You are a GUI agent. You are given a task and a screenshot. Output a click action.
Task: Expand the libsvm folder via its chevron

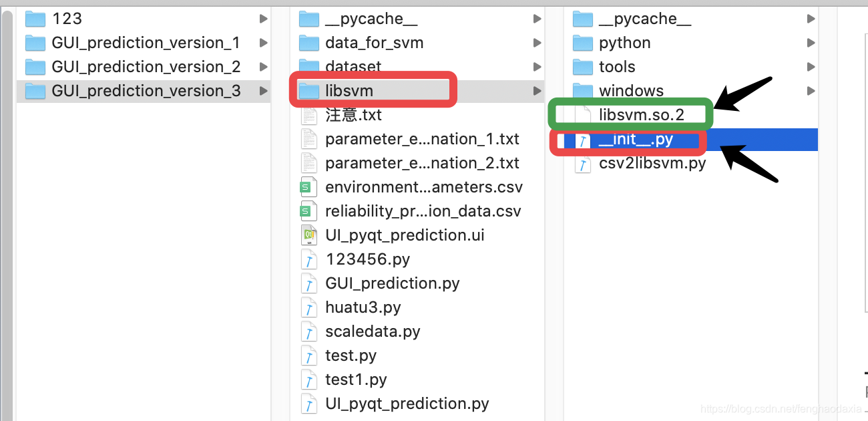pos(537,90)
